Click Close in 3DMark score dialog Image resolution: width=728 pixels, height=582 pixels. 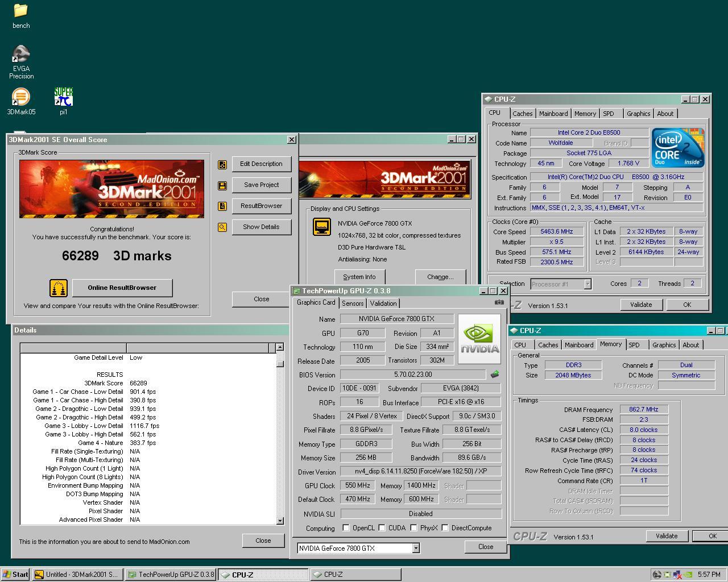[261, 300]
